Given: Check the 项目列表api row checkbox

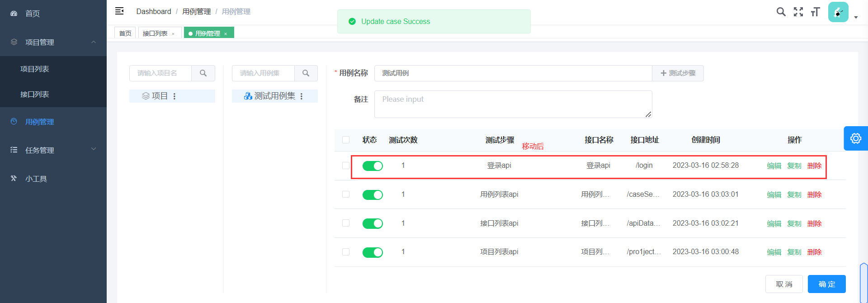Looking at the screenshot, I should coord(346,252).
